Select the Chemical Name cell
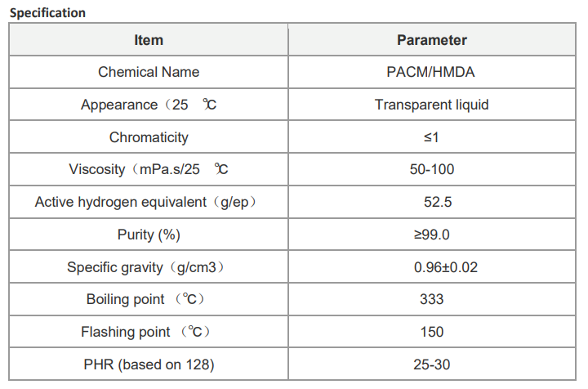588x389 pixels. click(x=148, y=72)
